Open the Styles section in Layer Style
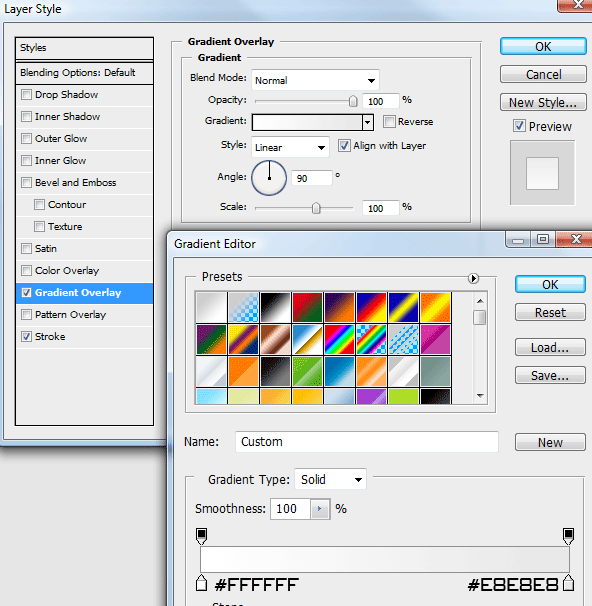 (x=84, y=48)
